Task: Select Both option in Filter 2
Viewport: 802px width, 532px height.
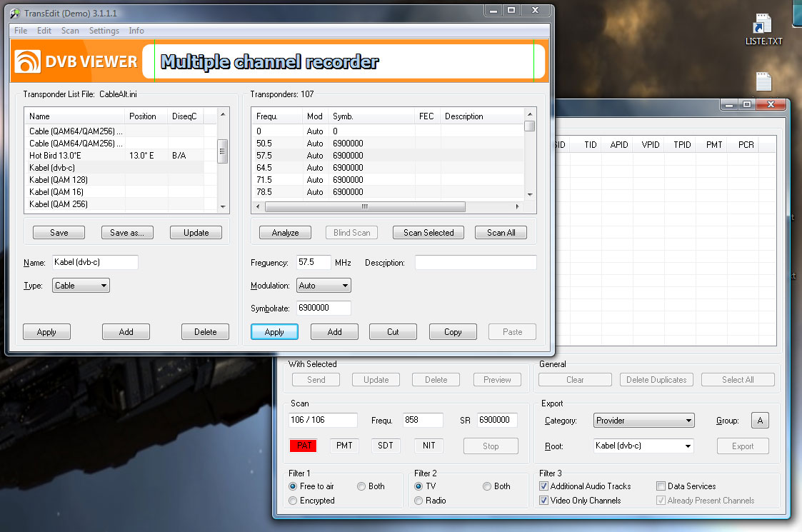Action: [496, 486]
